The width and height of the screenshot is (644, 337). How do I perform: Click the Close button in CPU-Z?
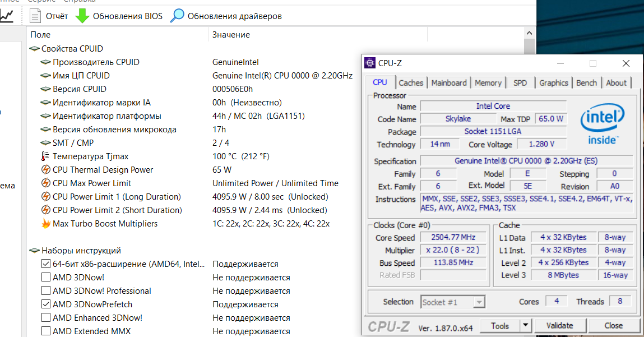click(613, 325)
